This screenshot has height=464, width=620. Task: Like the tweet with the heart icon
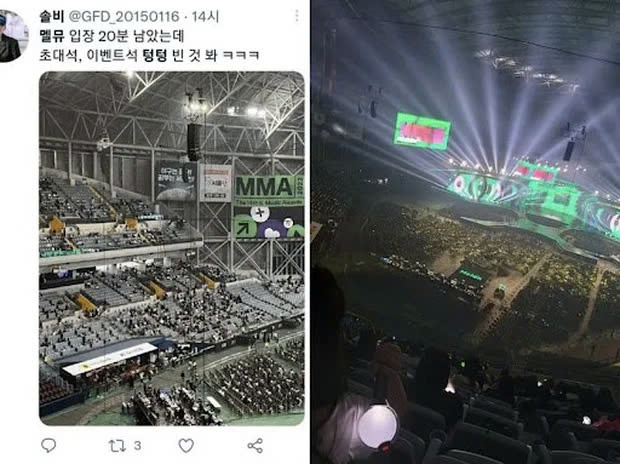click(186, 445)
